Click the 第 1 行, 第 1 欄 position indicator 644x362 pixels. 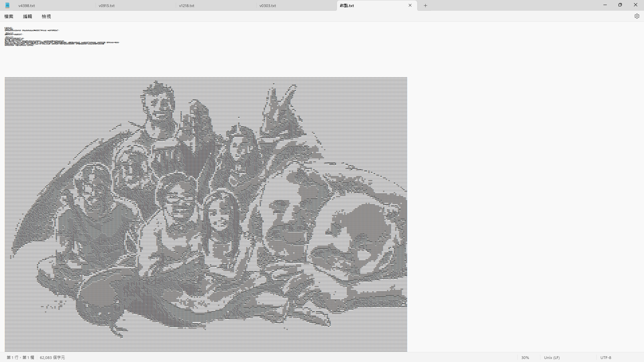click(x=20, y=358)
